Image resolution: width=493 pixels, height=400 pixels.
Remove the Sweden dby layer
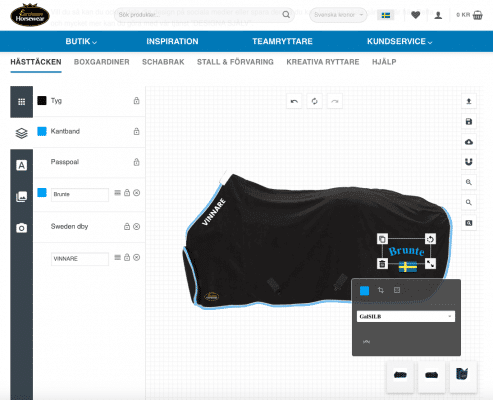pyautogui.click(x=136, y=227)
